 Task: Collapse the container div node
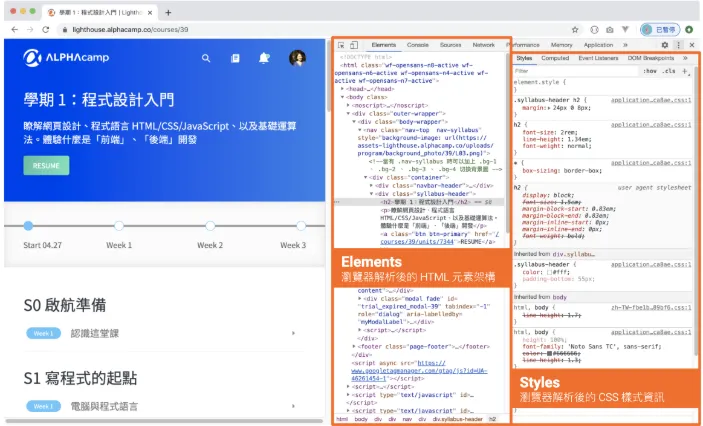365,178
